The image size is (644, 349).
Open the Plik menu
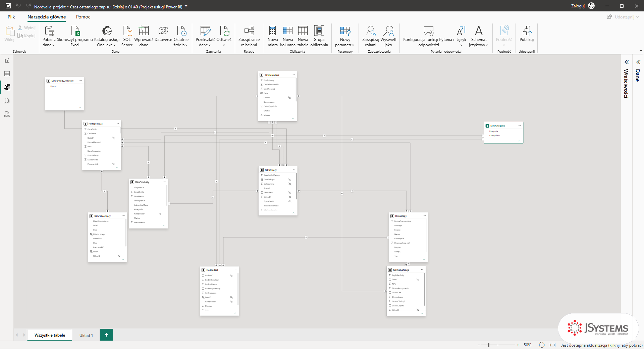click(x=11, y=17)
